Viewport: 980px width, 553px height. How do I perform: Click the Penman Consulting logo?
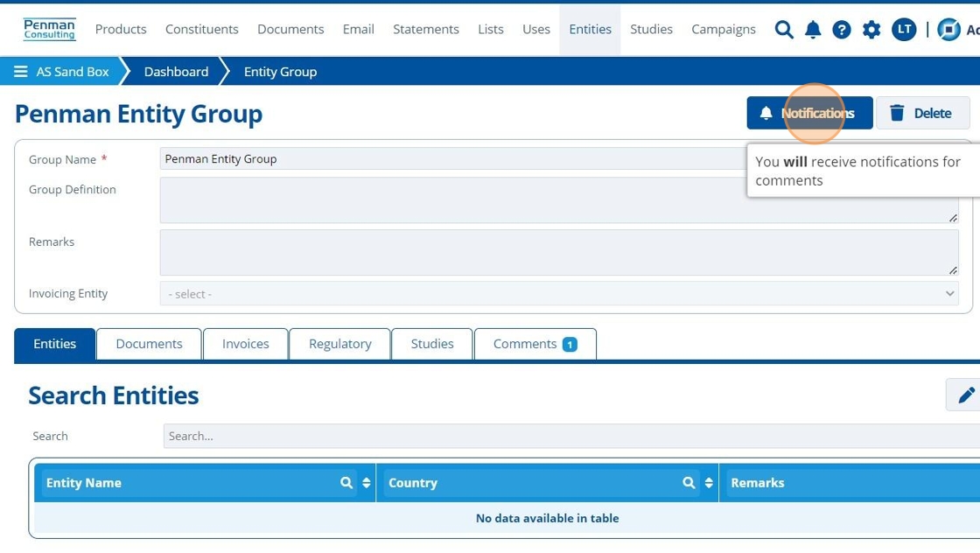(49, 30)
